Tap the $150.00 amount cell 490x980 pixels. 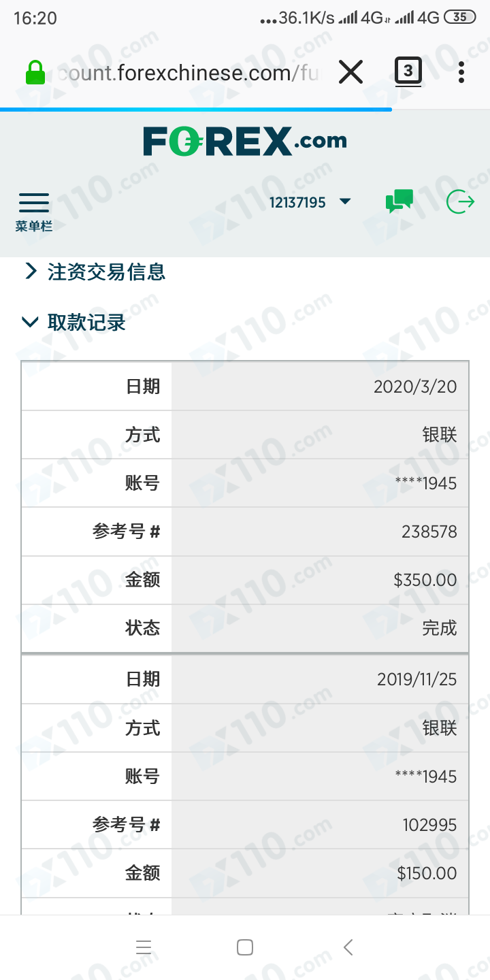pyautogui.click(x=320, y=873)
